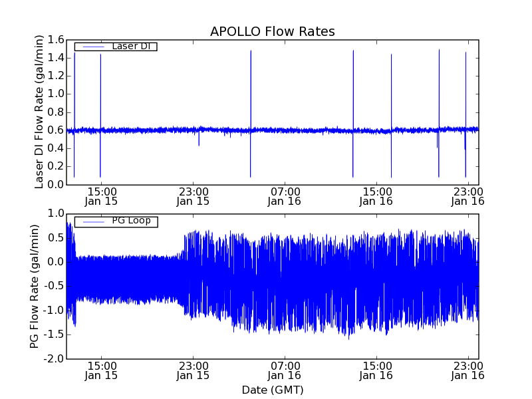The width and height of the screenshot is (532, 399).
Task: Click "15:00 Jan 16" under the PG Loop plot
Action: coord(376,371)
